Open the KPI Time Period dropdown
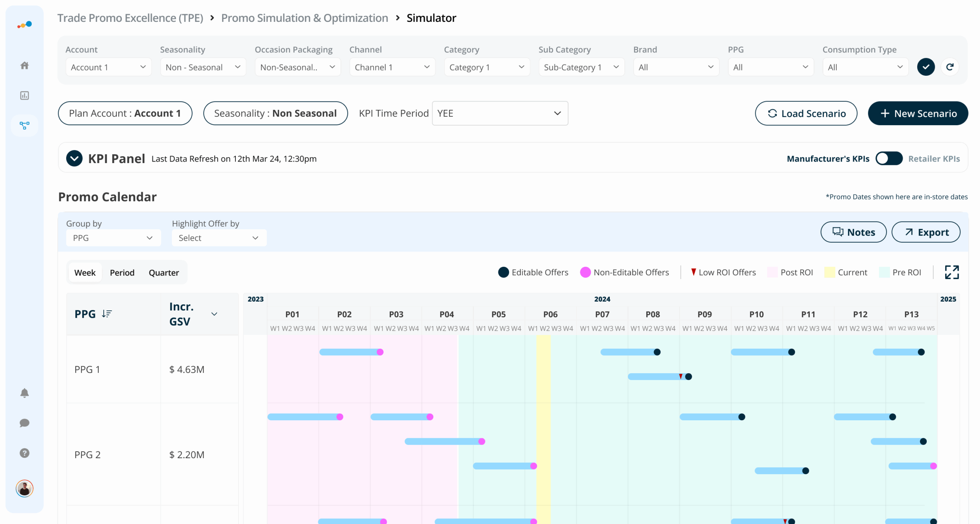 point(500,113)
